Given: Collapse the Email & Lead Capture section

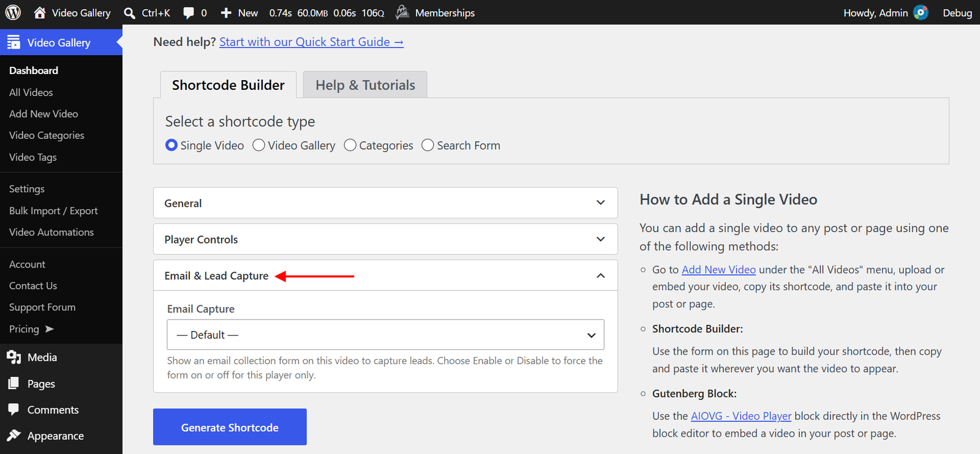Looking at the screenshot, I should point(385,276).
